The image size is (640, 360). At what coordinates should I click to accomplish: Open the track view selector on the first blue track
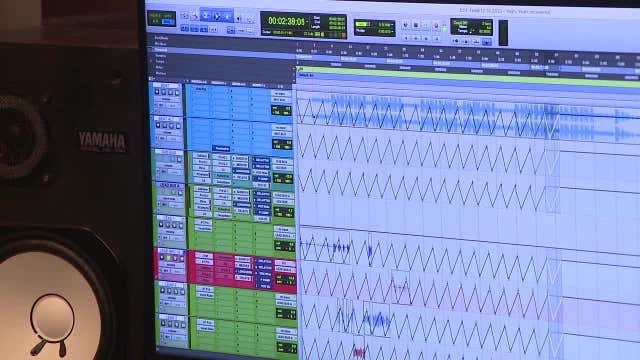click(167, 99)
